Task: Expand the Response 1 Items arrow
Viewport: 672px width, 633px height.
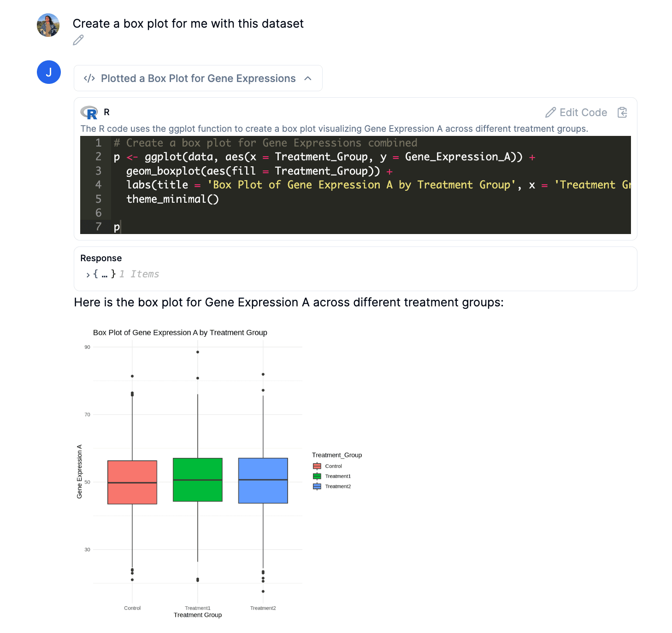Action: click(88, 275)
